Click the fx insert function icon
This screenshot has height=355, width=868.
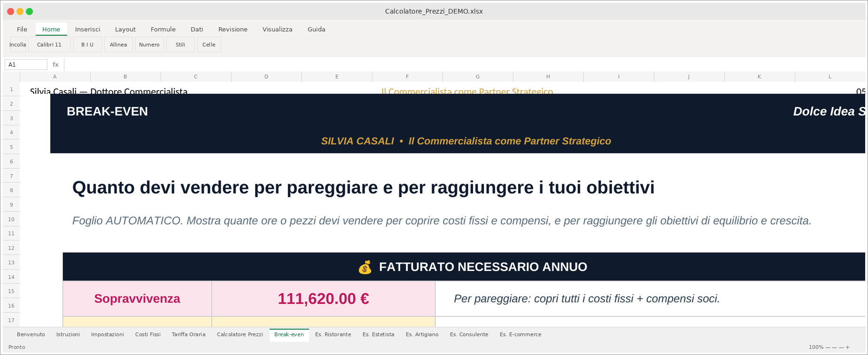[55, 64]
